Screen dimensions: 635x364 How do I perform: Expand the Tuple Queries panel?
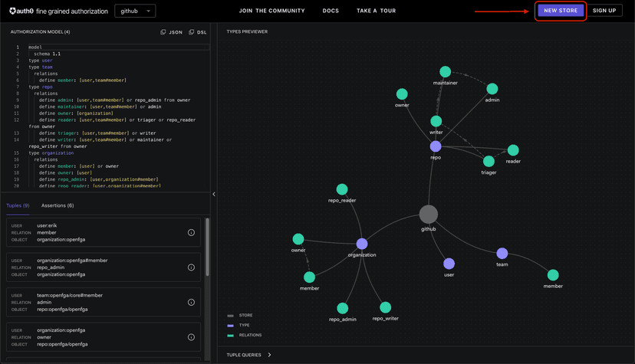click(248, 355)
